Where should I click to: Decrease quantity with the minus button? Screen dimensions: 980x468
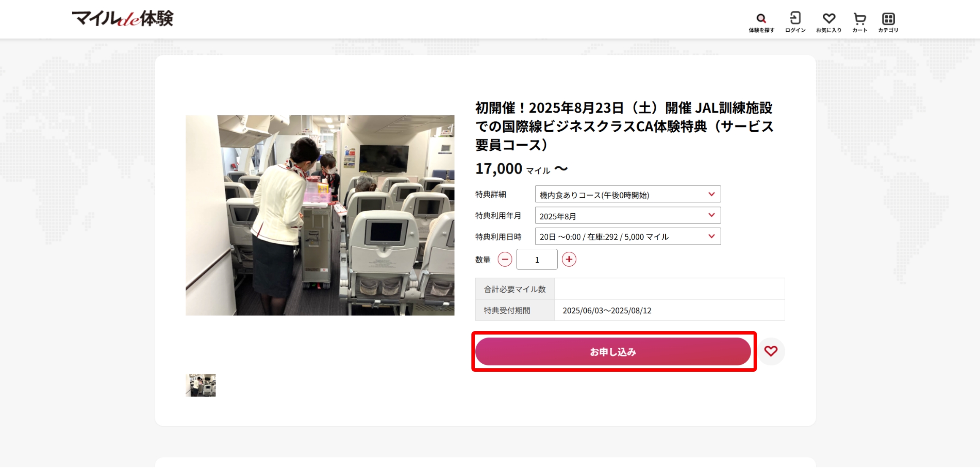pyautogui.click(x=505, y=259)
